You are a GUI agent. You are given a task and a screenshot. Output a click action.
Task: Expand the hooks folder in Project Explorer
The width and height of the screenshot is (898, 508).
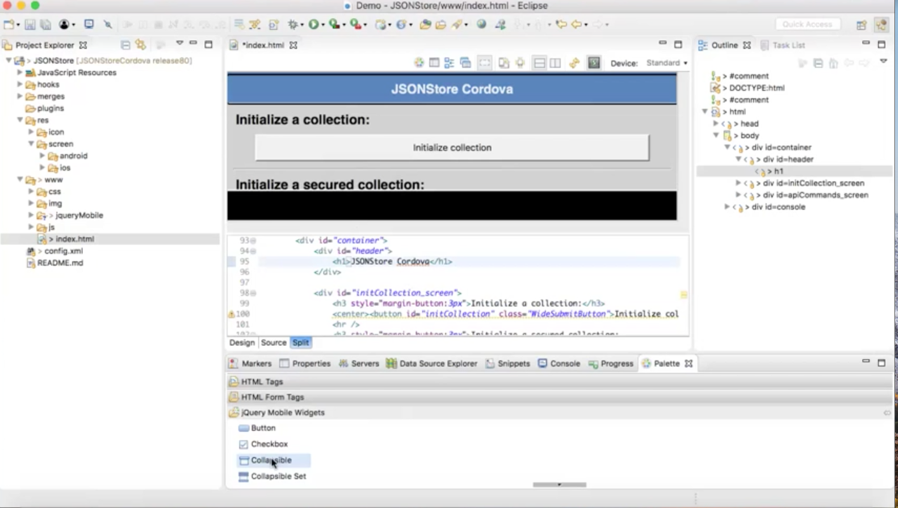20,85
